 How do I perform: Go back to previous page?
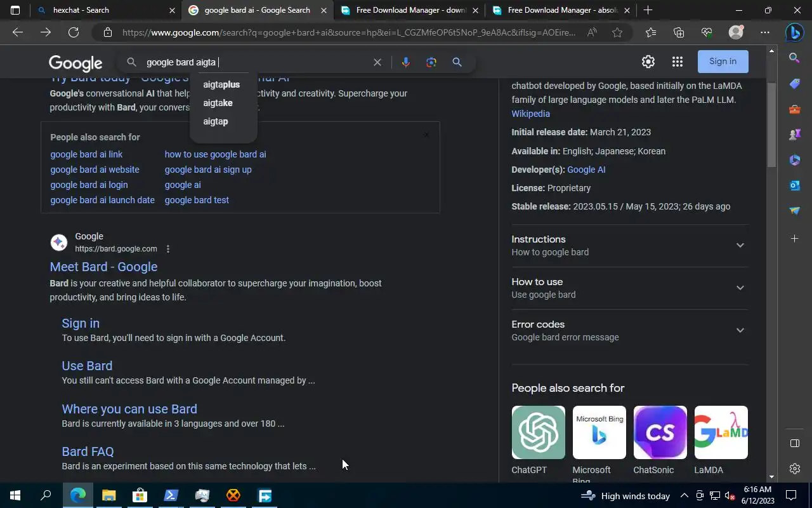point(18,32)
